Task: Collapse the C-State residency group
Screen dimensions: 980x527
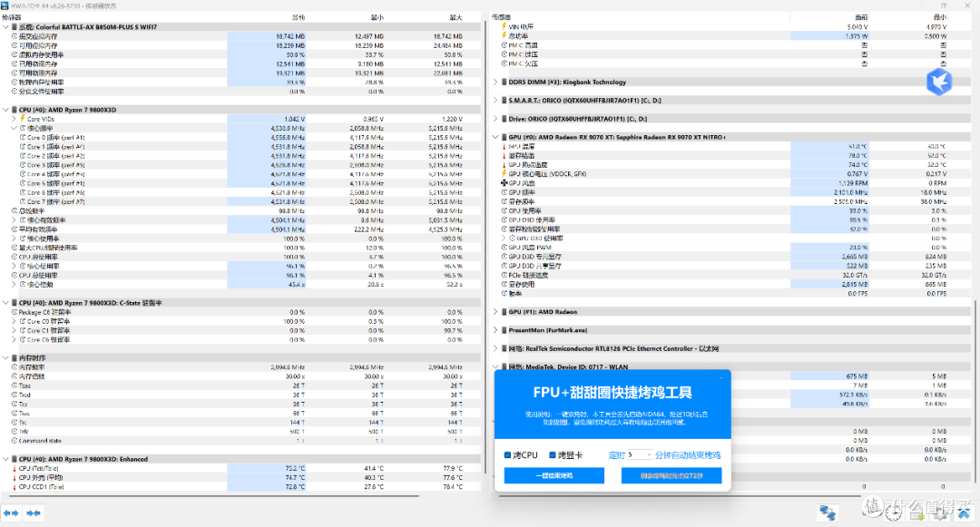Action: pos(5,303)
